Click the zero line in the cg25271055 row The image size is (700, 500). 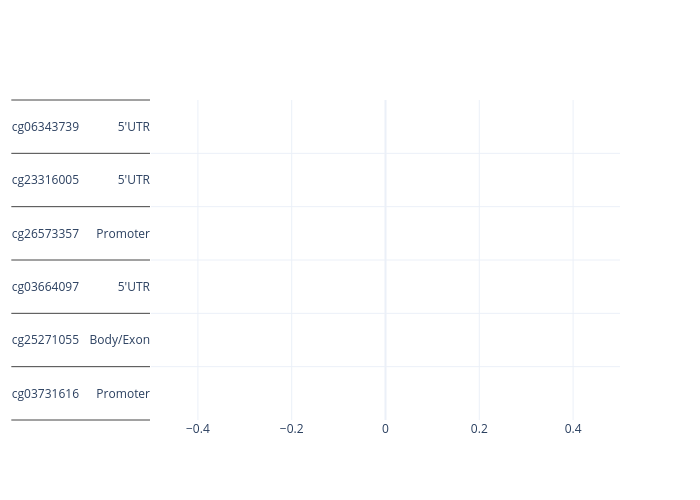[385, 340]
